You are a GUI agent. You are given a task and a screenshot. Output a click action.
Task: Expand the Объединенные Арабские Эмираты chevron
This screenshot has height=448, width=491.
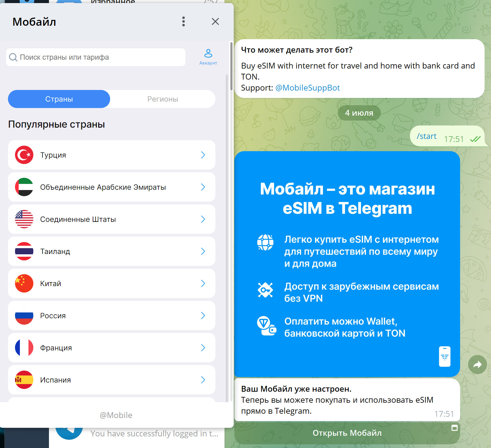tap(203, 187)
